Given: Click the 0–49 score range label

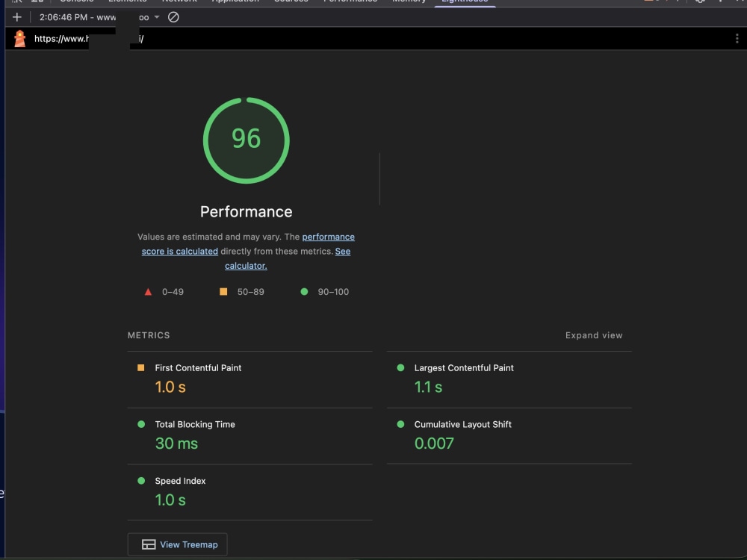Looking at the screenshot, I should pyautogui.click(x=173, y=292).
